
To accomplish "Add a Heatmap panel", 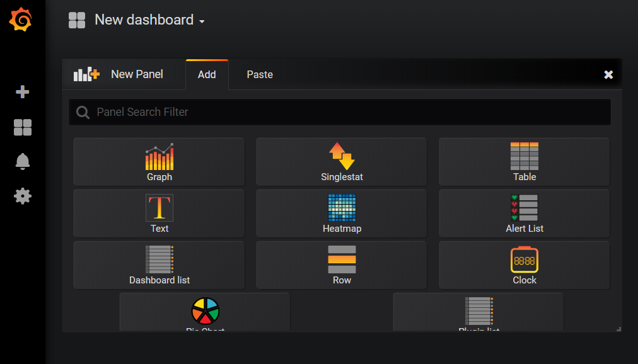I will click(342, 213).
